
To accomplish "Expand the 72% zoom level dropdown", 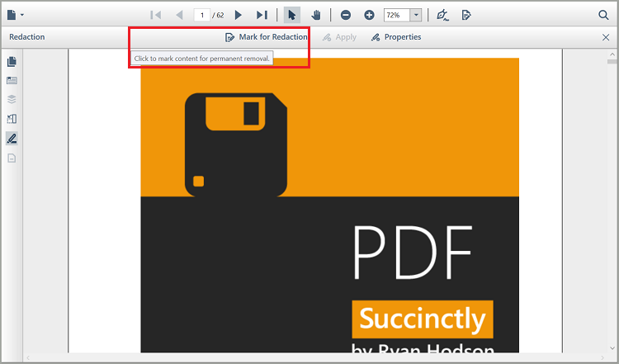I will [416, 15].
